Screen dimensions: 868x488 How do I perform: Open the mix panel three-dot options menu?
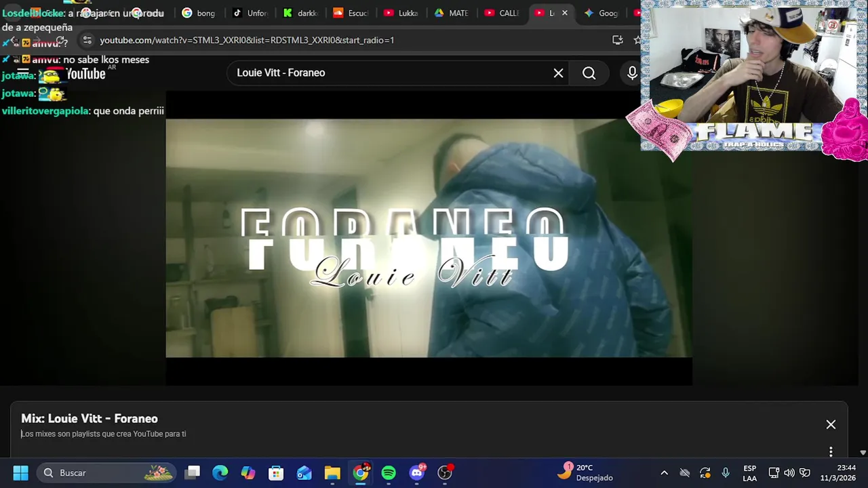click(x=831, y=451)
